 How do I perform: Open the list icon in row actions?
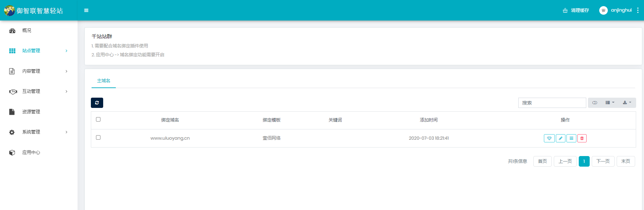click(571, 138)
